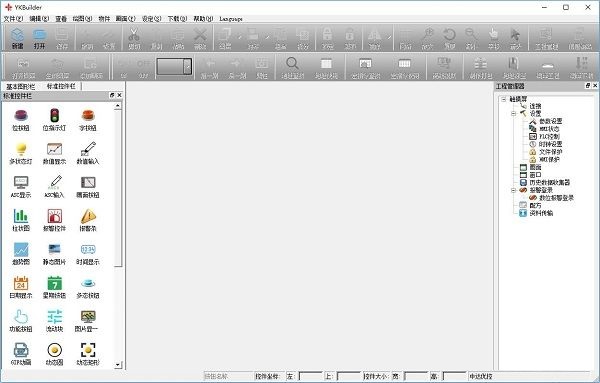Click the scissors cut toolbar icon
600x383 pixels.
pyautogui.click(x=134, y=39)
